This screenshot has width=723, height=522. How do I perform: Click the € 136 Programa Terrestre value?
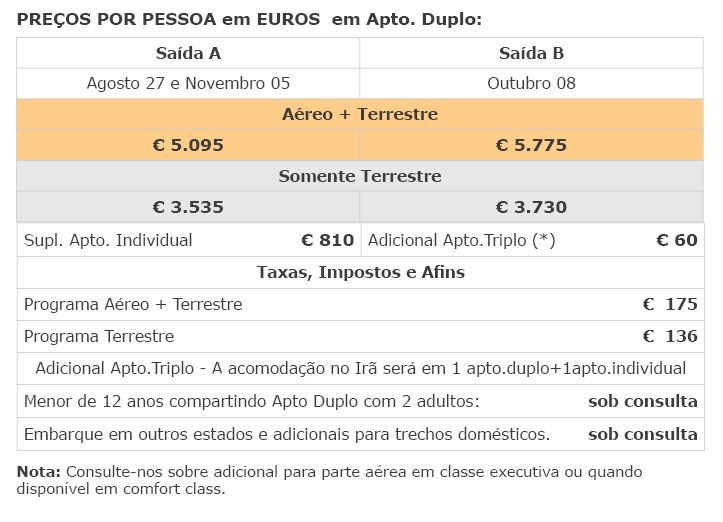[670, 336]
